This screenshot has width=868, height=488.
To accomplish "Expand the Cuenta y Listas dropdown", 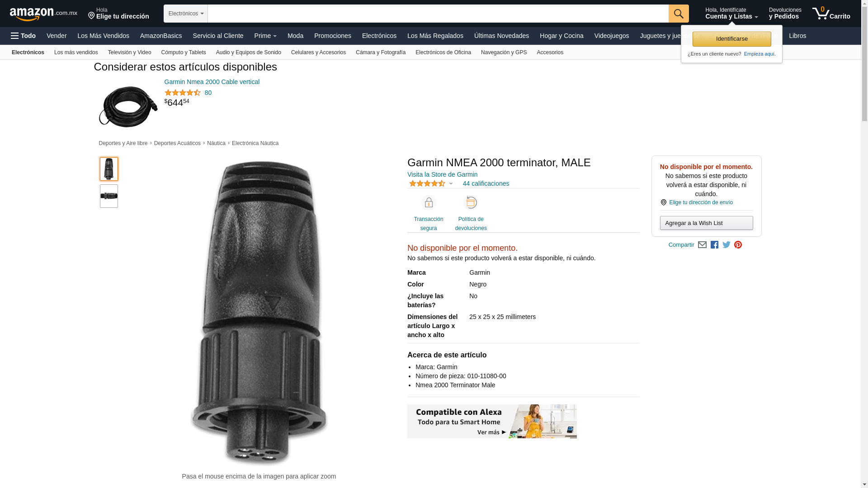I will pyautogui.click(x=731, y=14).
